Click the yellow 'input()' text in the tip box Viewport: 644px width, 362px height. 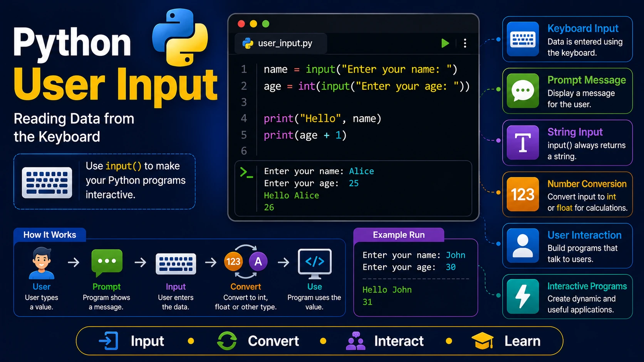click(124, 166)
